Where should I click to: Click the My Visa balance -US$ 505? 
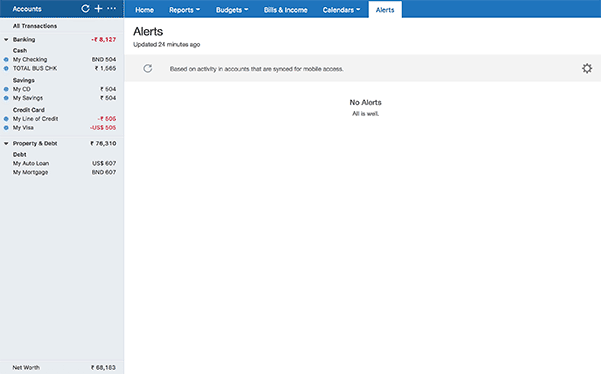(x=103, y=128)
